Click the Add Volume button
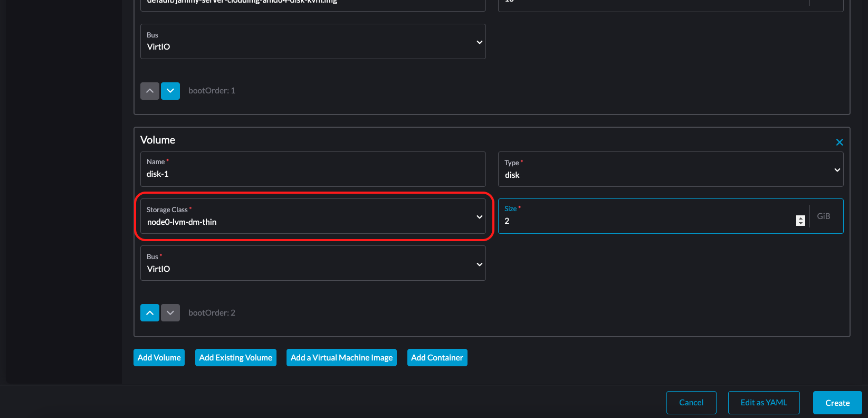Viewport: 868px width, 418px height. pyautogui.click(x=159, y=358)
